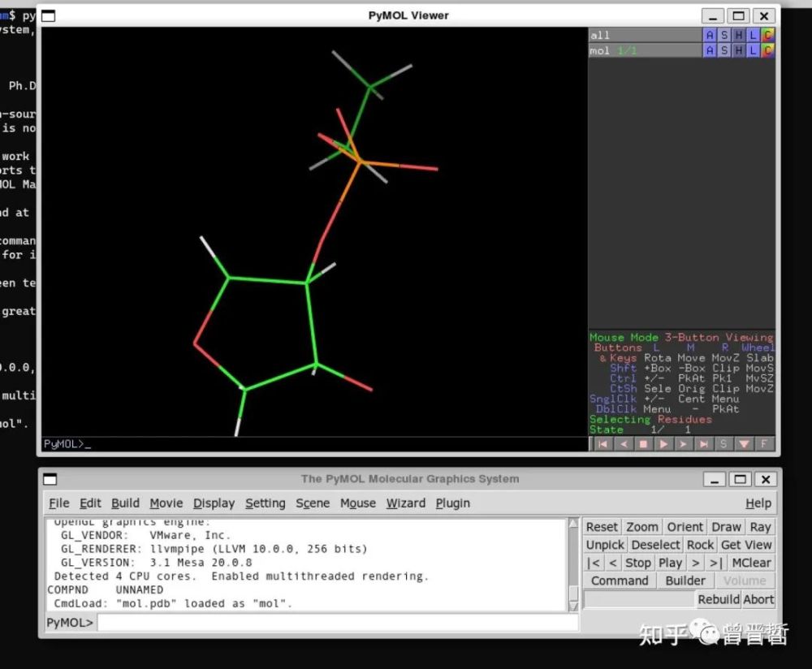Viewport: 812px width, 669px height.
Task: Advance one frame in Viewer
Action: tap(684, 444)
